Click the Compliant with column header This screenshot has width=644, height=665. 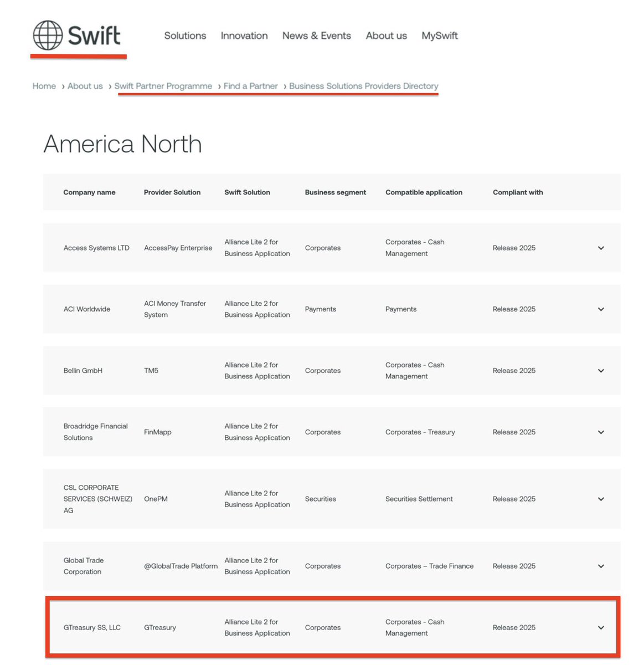pos(518,192)
